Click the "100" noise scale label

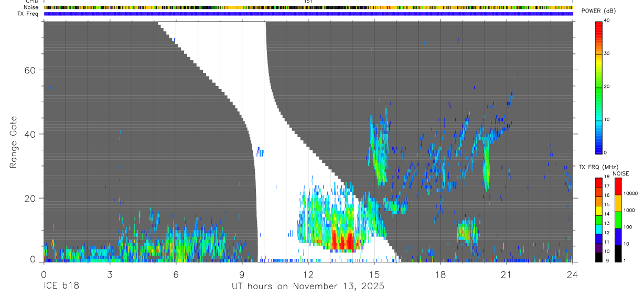click(x=628, y=227)
